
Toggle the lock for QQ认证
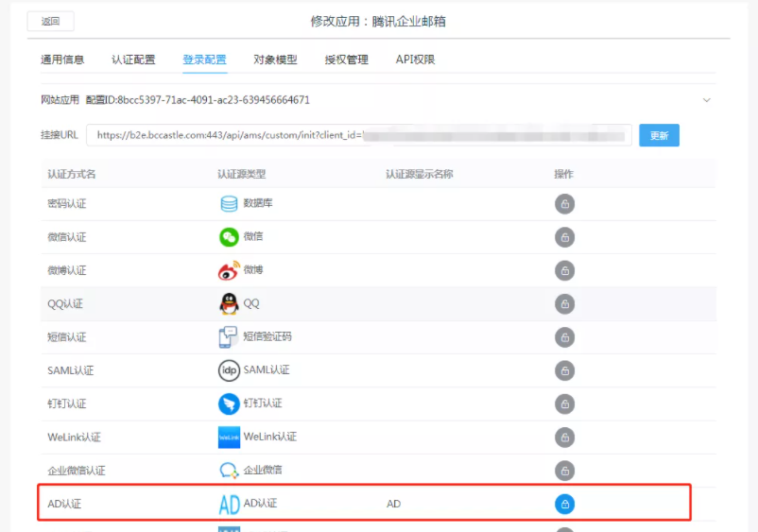point(564,304)
